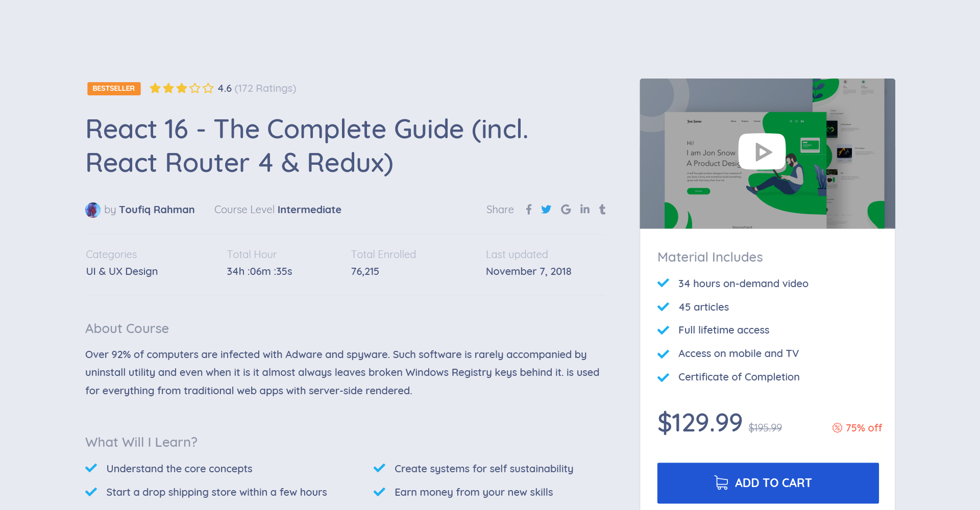Open the UI & UX Design category
This screenshot has height=510, width=980.
click(122, 271)
